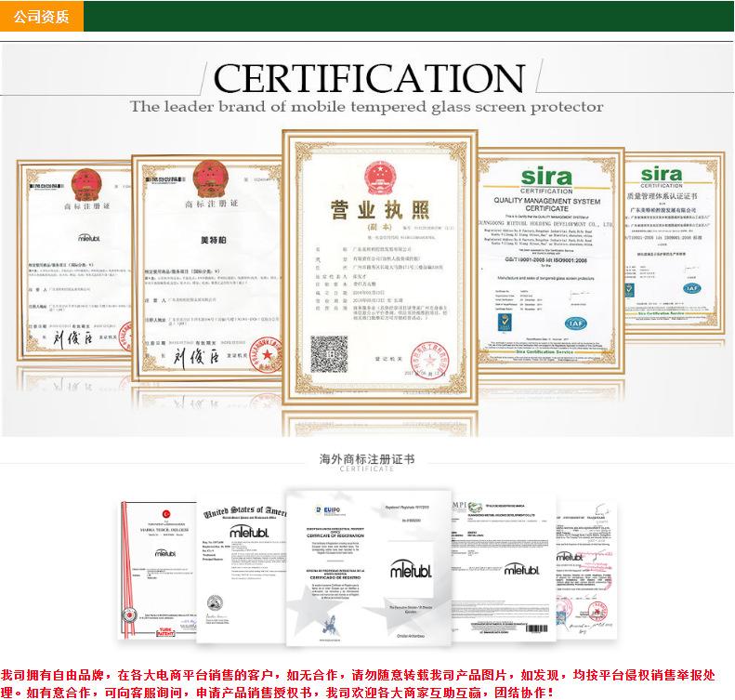
Task: Click the 美特柏 trademark name text
Action: [214, 240]
